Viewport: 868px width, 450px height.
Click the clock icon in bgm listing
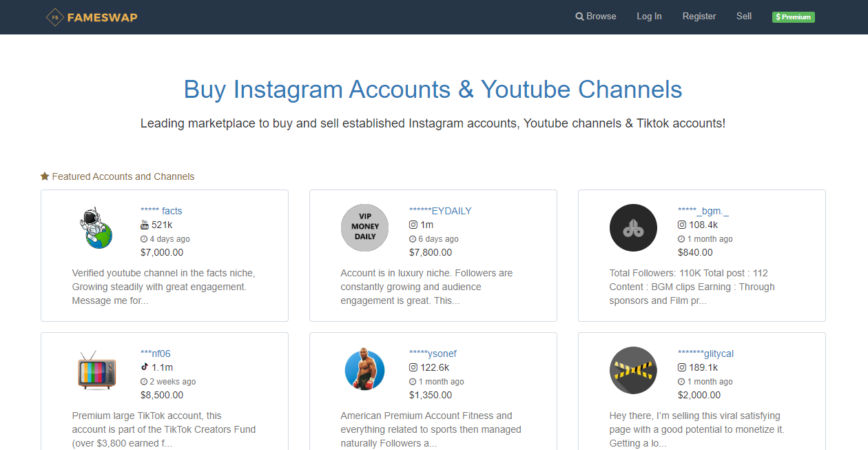click(x=681, y=239)
